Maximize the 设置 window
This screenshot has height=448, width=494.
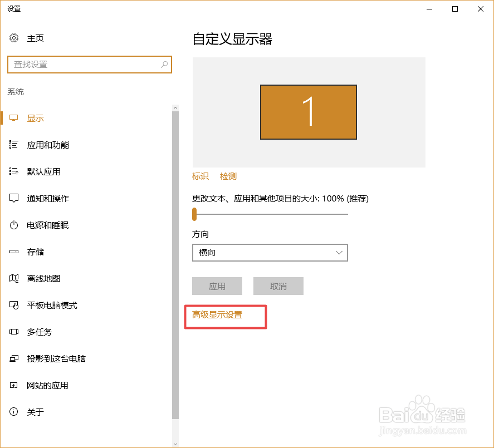[455, 9]
